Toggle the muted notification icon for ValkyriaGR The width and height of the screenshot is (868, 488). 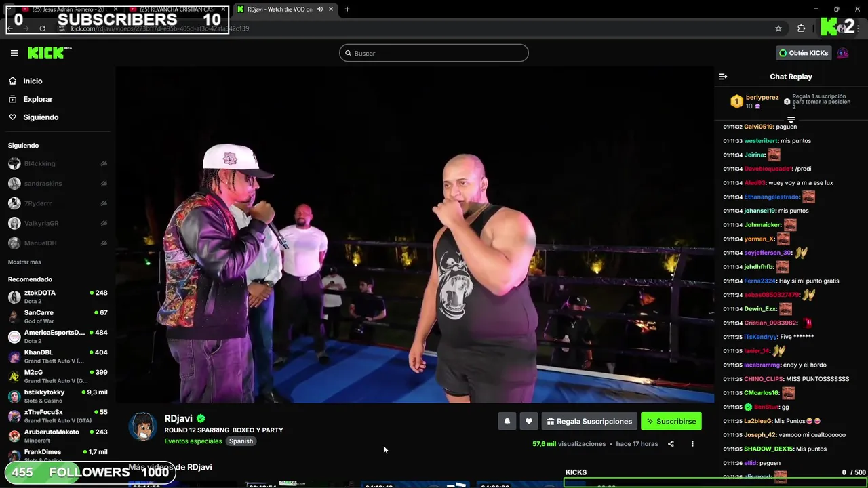pos(104,223)
